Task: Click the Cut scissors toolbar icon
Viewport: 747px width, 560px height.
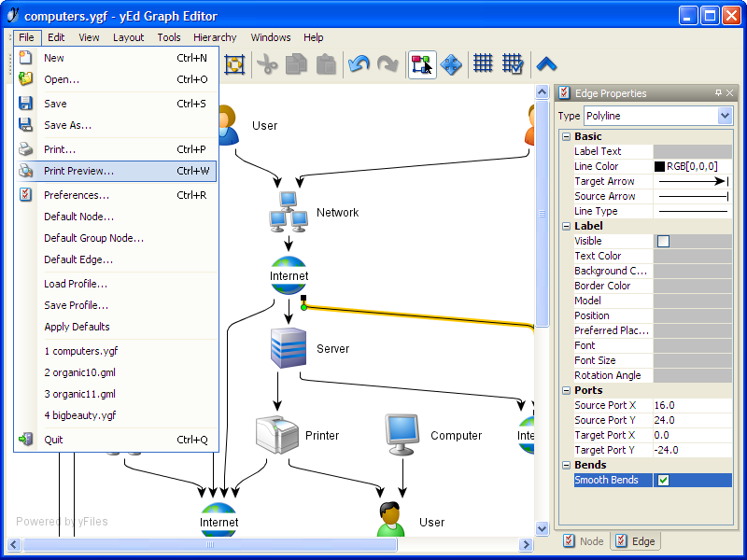Action: pyautogui.click(x=267, y=64)
